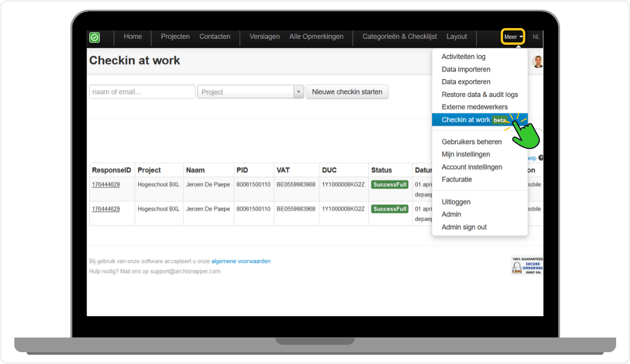The height and width of the screenshot is (364, 630).
Task: Collapse the Meer dropdown menu
Action: [513, 37]
